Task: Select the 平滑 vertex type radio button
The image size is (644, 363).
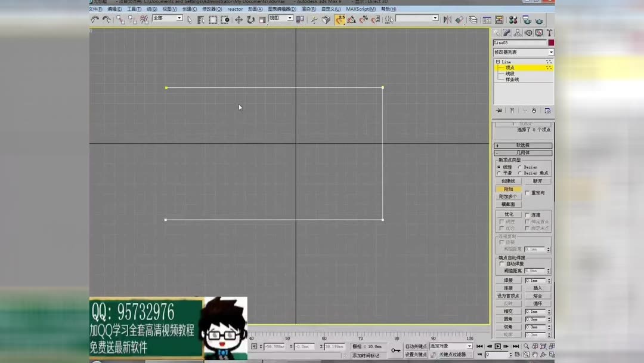Action: 499,173
